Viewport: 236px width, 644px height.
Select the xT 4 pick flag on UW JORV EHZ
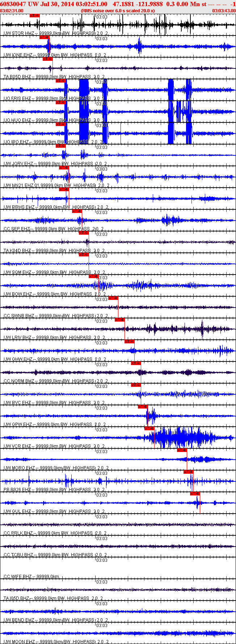click(61, 146)
